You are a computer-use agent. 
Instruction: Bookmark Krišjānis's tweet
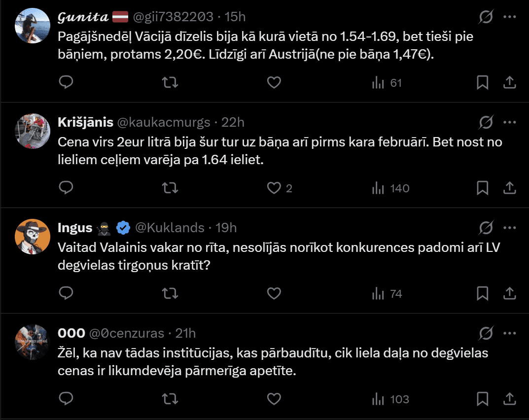(482, 188)
